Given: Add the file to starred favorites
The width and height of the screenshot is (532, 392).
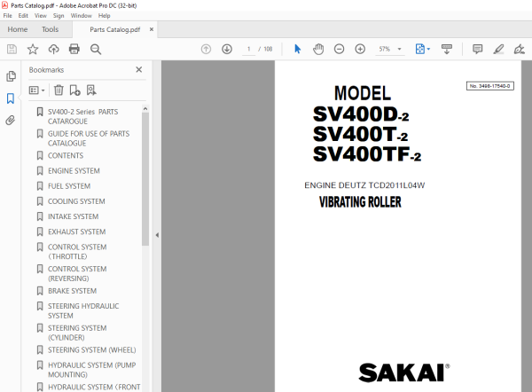Looking at the screenshot, I should (33, 49).
